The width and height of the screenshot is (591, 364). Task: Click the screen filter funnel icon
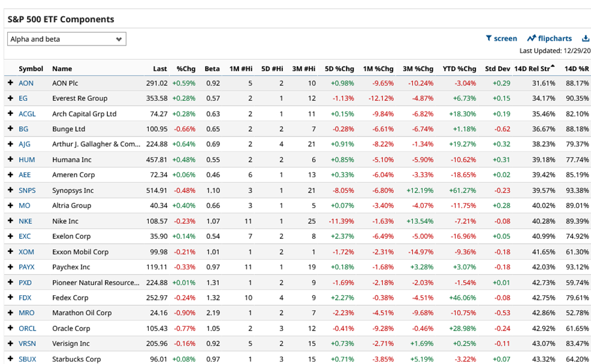pyautogui.click(x=490, y=38)
